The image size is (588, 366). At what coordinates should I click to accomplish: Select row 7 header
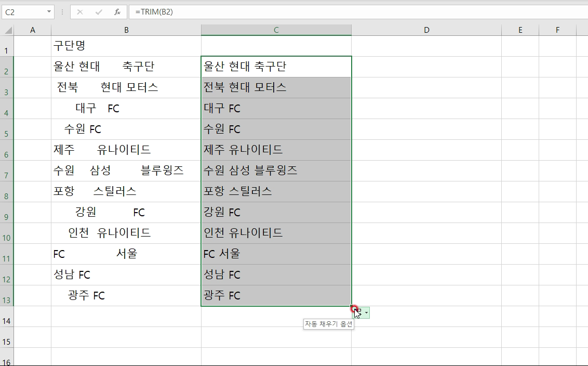pyautogui.click(x=7, y=171)
